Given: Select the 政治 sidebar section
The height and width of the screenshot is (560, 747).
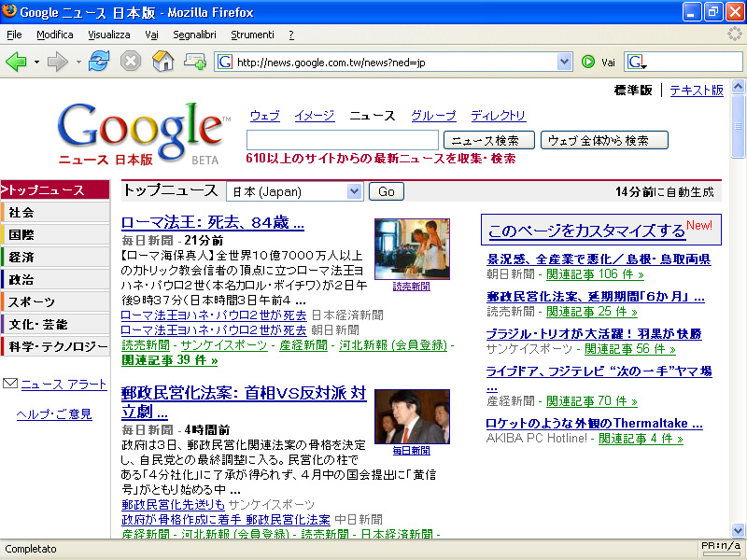Looking at the screenshot, I should (55, 279).
